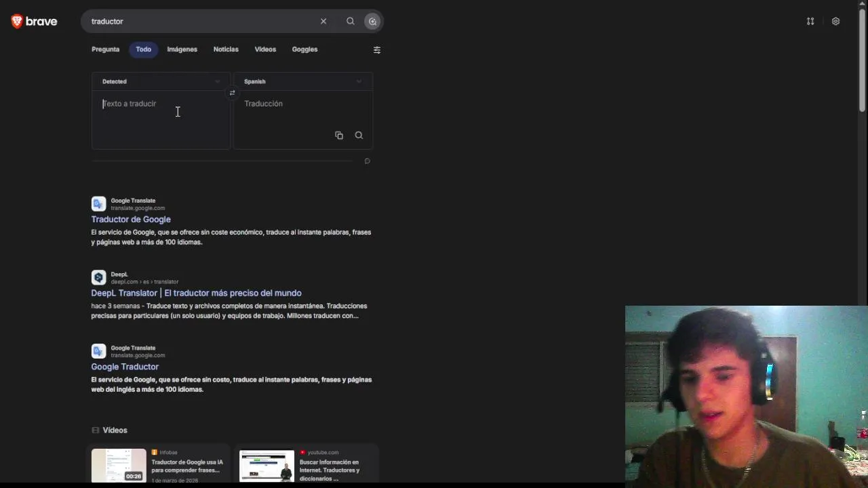Click the Videos section heading

tap(115, 430)
